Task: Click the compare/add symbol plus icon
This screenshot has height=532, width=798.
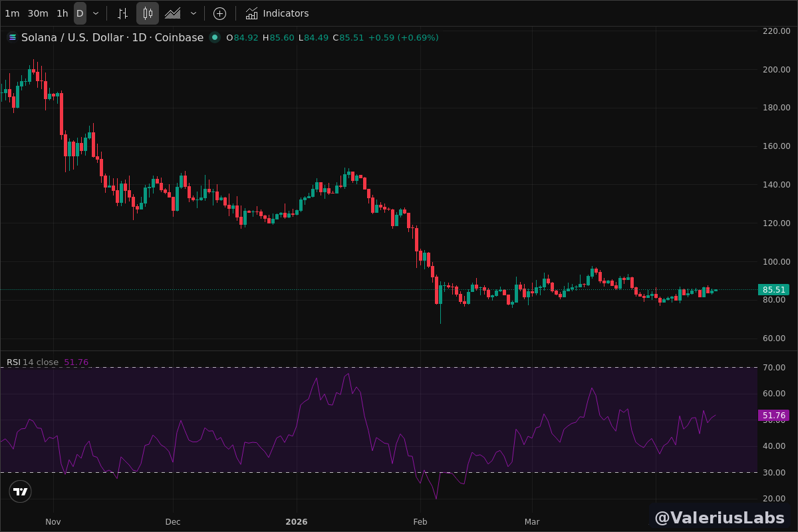Action: click(219, 13)
